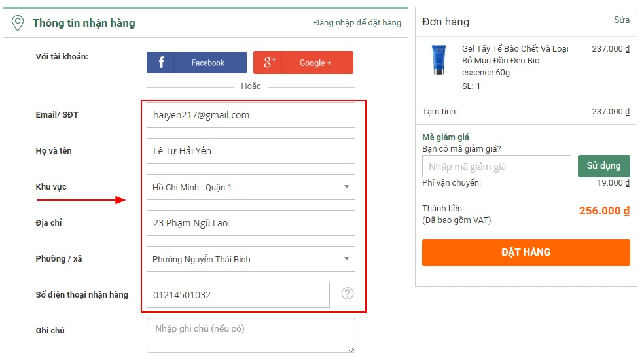Sign in with the Google + button
Viewport: 644px width, 357px height.
[x=303, y=63]
